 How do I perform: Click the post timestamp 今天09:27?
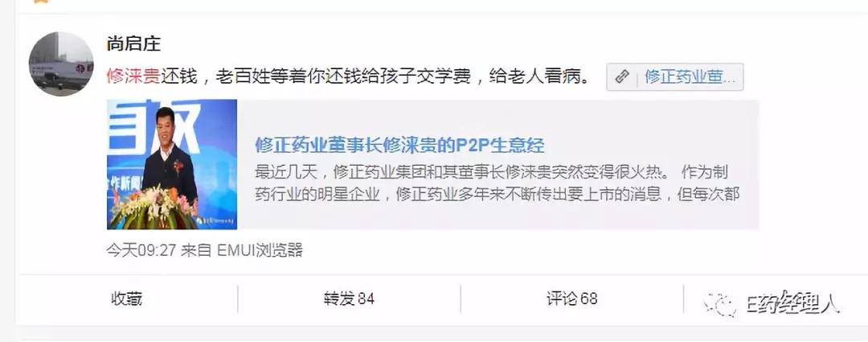point(141,250)
